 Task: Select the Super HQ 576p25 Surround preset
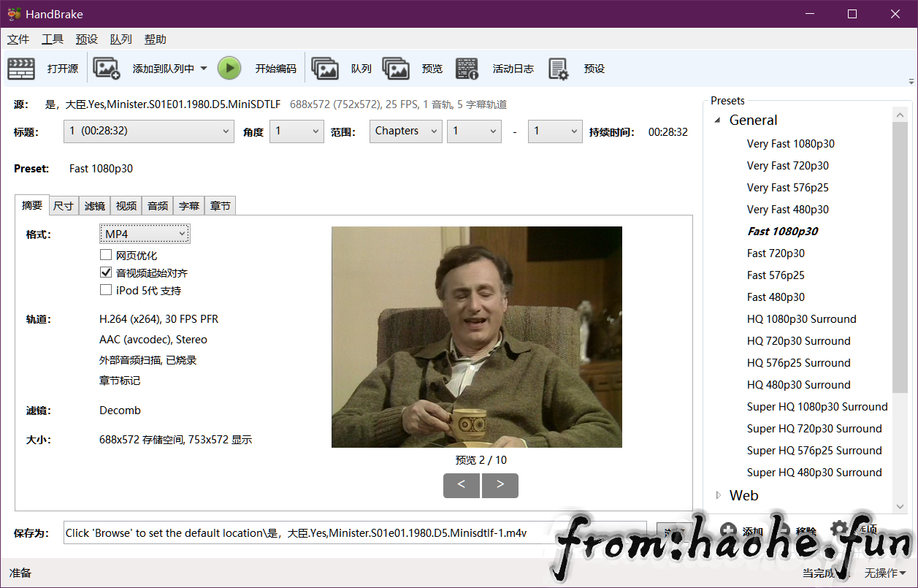(x=814, y=451)
